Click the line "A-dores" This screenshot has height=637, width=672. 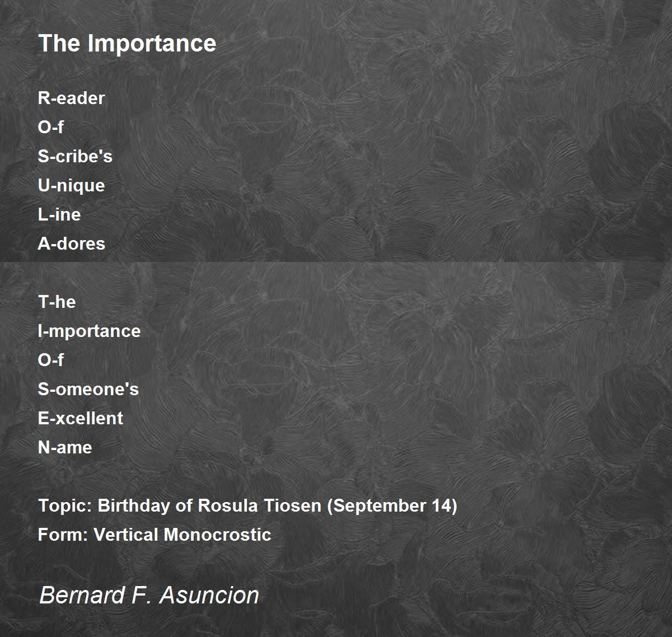coord(72,243)
